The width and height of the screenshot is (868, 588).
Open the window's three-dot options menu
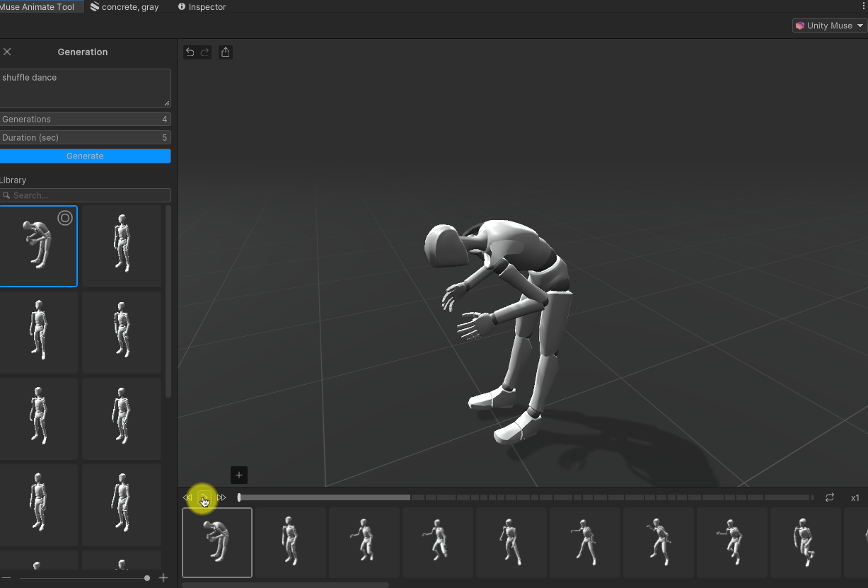pyautogui.click(x=864, y=6)
